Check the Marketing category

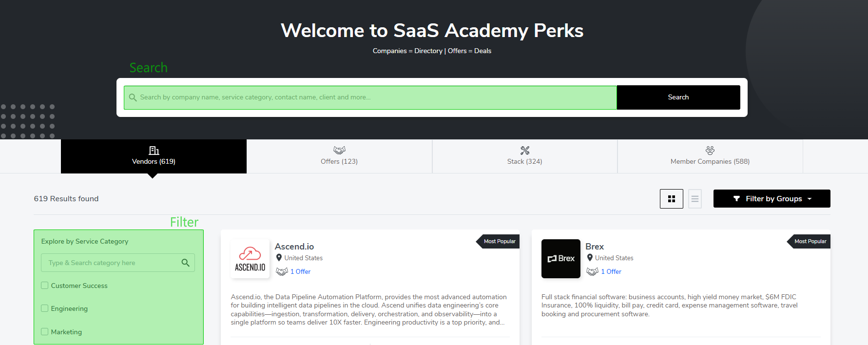click(45, 332)
